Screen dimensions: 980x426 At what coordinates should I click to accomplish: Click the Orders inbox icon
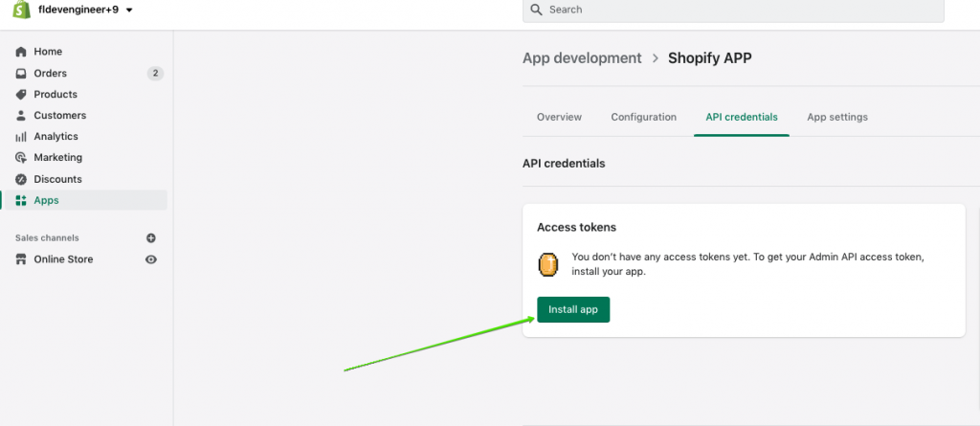pyautogui.click(x=21, y=74)
